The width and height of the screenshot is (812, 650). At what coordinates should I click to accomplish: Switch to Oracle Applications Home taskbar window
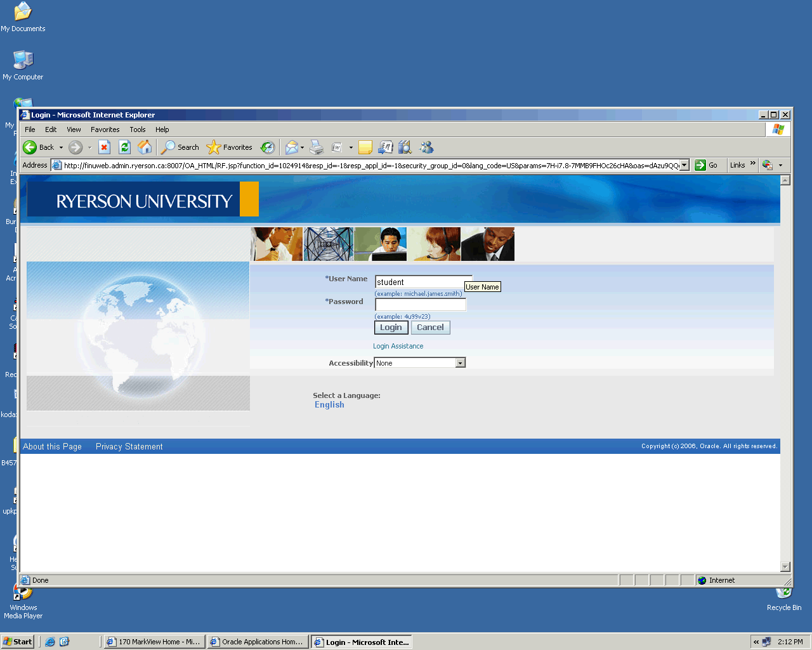[258, 642]
